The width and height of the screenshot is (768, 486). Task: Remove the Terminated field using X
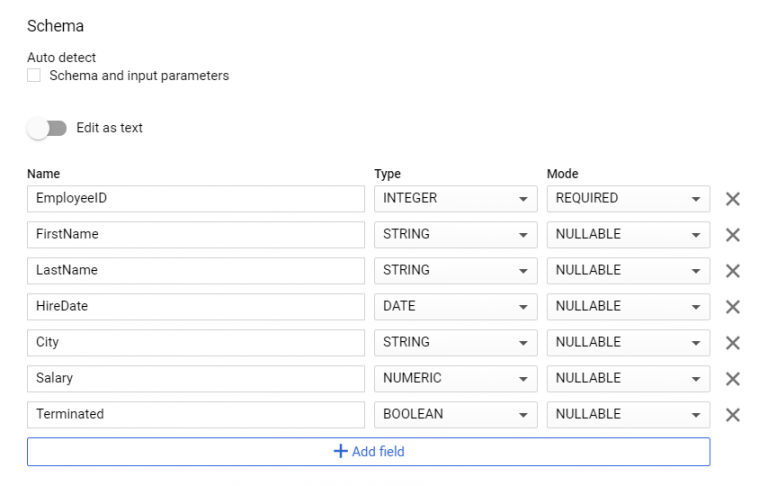click(732, 415)
